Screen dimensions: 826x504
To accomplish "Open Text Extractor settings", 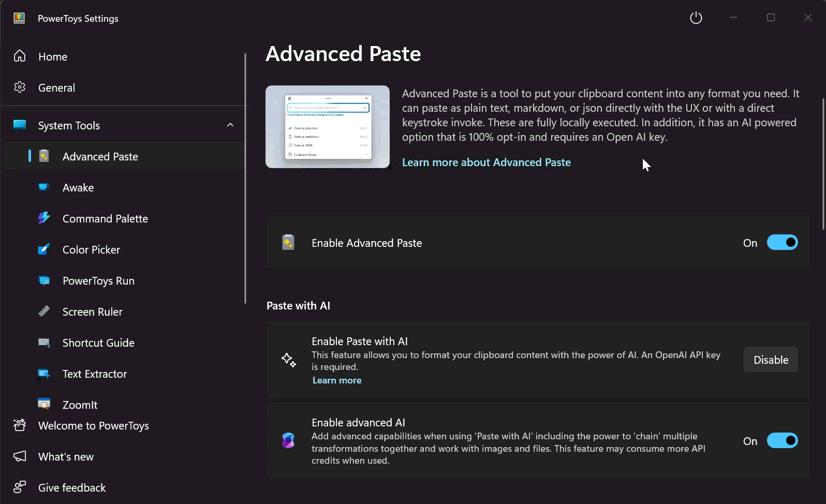I will [124, 374].
